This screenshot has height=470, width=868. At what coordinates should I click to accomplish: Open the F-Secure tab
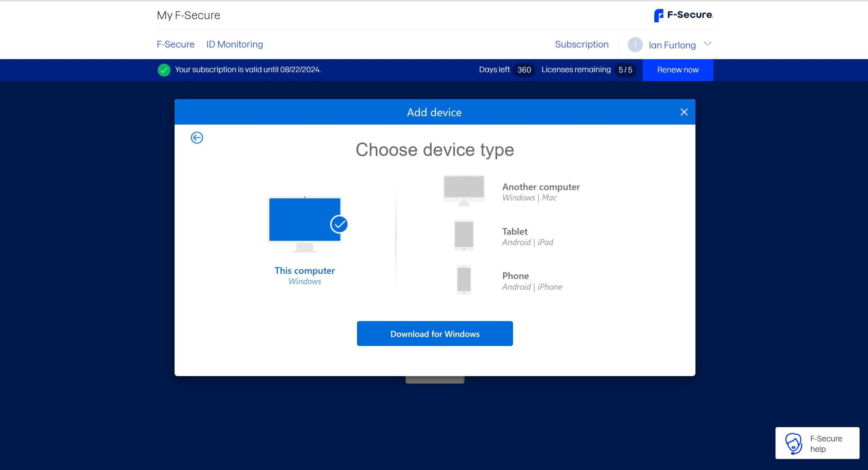pyautogui.click(x=176, y=44)
